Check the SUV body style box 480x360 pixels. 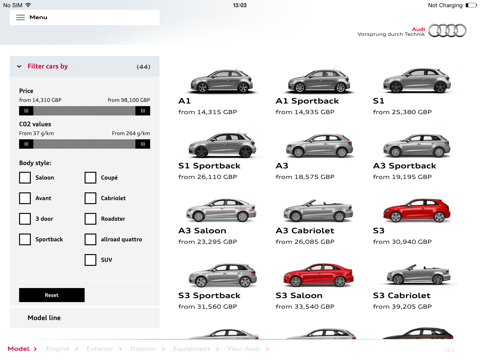click(x=90, y=260)
